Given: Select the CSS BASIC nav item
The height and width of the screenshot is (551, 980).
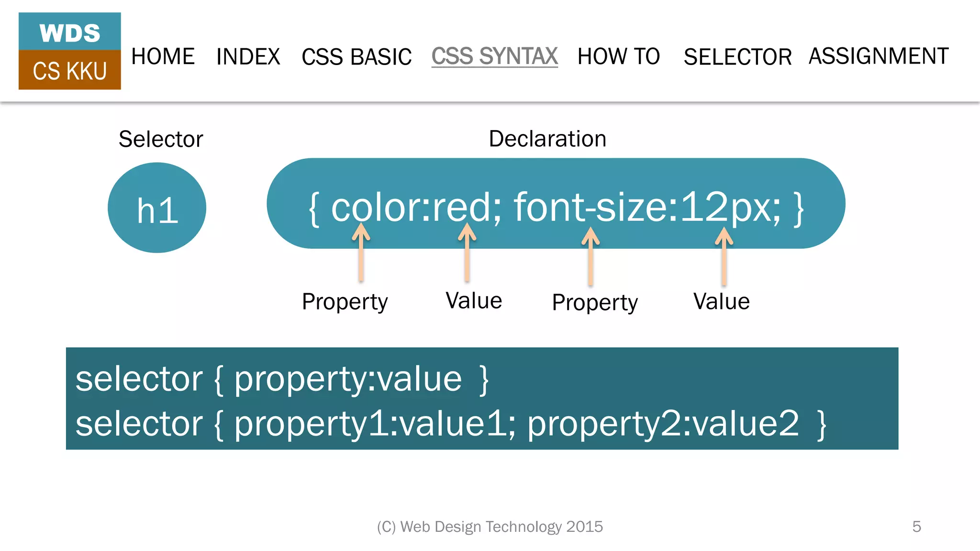Looking at the screenshot, I should click(x=356, y=56).
